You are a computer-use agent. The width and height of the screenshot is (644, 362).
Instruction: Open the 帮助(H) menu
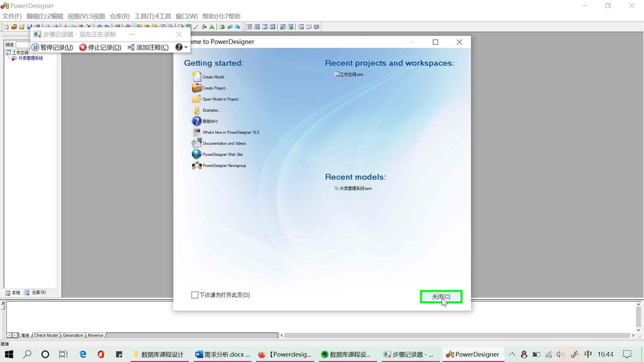pyautogui.click(x=221, y=16)
